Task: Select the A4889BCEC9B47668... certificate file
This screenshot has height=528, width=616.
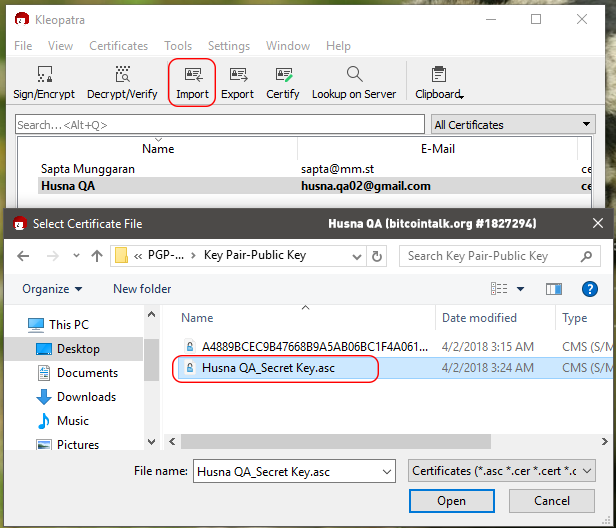Action: pyautogui.click(x=306, y=347)
